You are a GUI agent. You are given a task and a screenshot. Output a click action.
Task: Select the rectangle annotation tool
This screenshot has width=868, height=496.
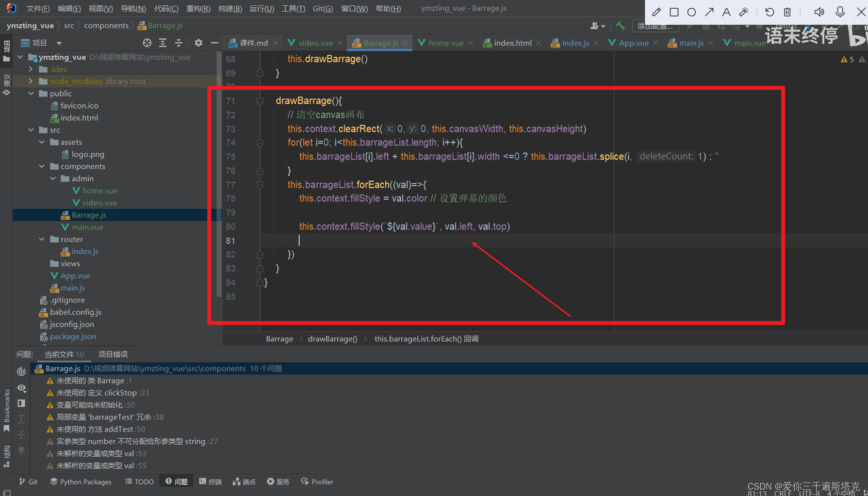click(x=674, y=12)
